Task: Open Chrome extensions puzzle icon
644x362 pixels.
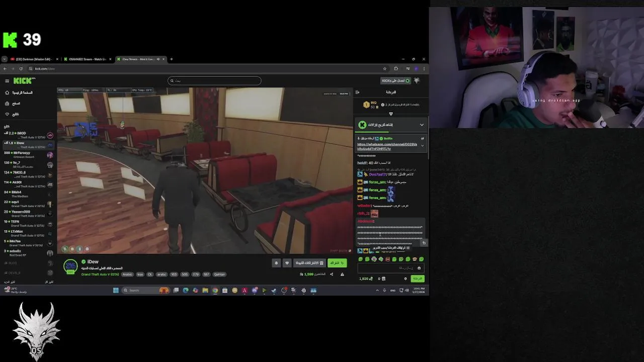Action: click(396, 69)
